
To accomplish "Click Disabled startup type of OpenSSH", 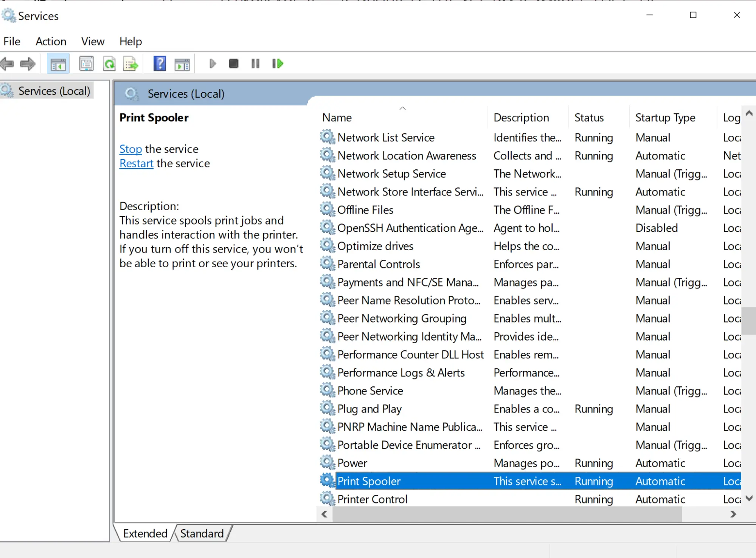I will (x=657, y=228).
